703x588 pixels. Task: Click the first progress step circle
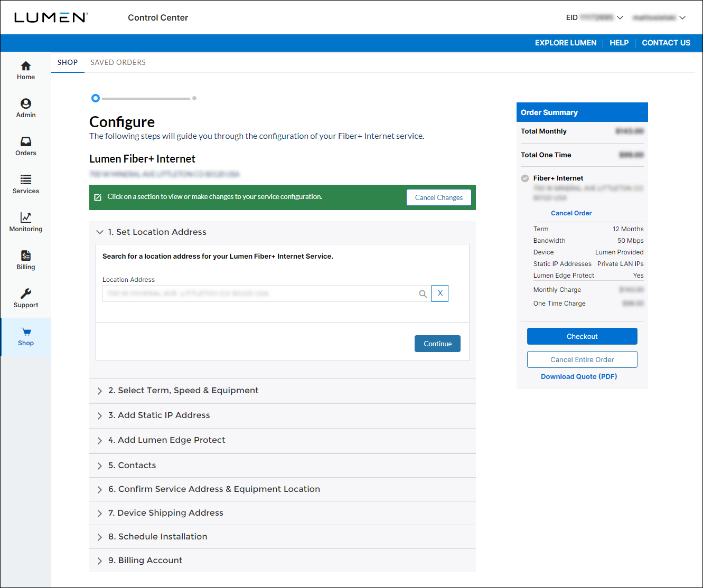click(x=96, y=98)
